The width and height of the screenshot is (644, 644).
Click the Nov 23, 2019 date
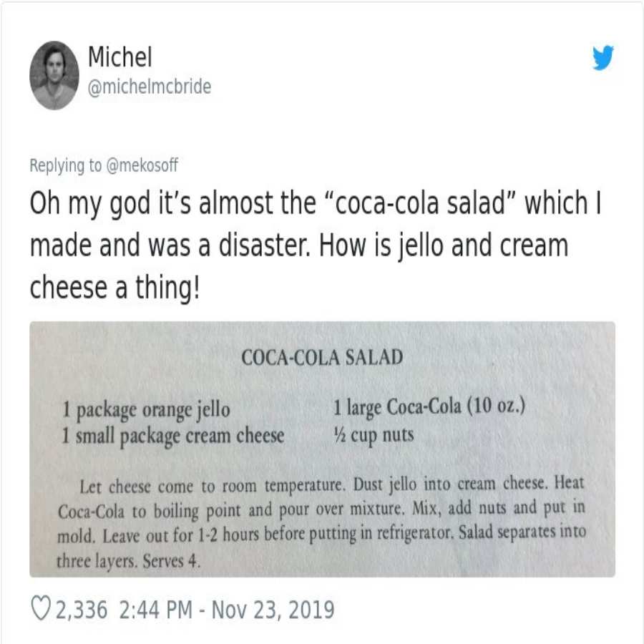pos(273,610)
